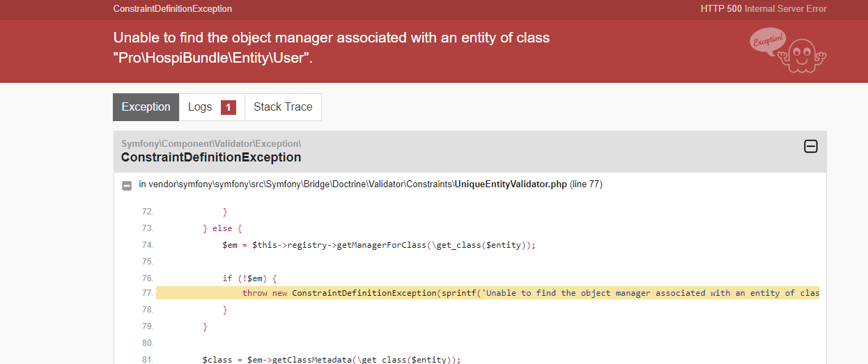868x364 pixels.
Task: Switch to the Exception tab
Action: [x=146, y=107]
